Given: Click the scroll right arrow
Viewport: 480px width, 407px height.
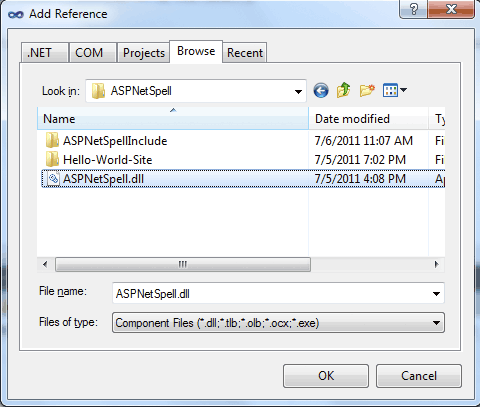Looking at the screenshot, I should click(x=437, y=264).
